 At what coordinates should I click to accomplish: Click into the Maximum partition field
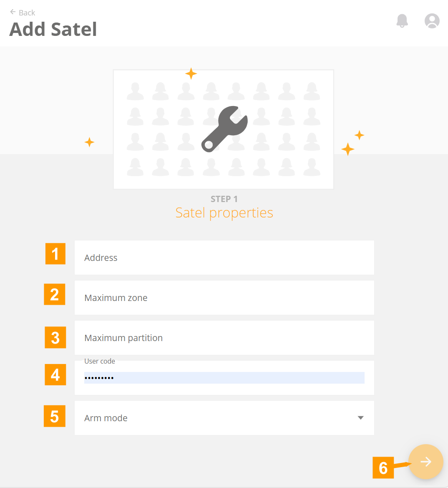[x=224, y=338]
